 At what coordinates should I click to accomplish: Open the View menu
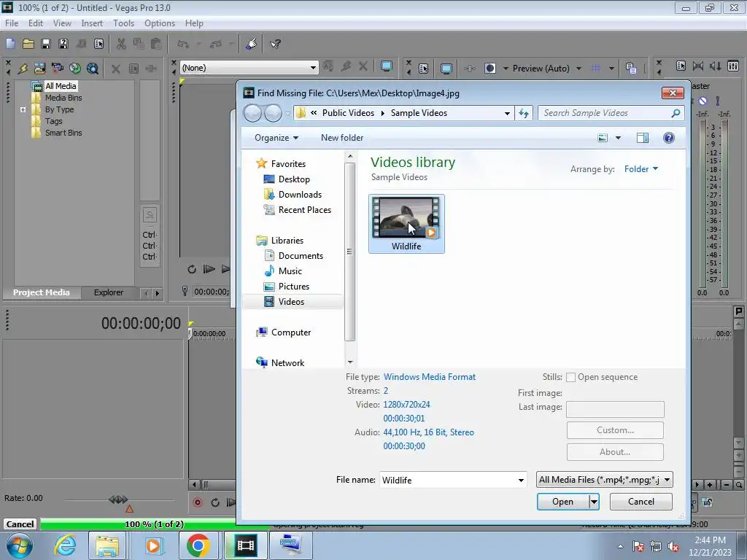62,23
